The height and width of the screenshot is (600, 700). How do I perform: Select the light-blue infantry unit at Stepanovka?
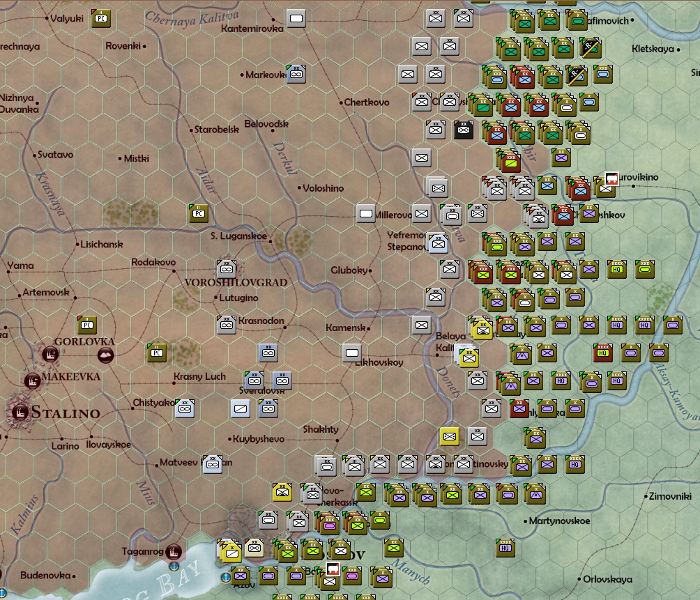(439, 244)
